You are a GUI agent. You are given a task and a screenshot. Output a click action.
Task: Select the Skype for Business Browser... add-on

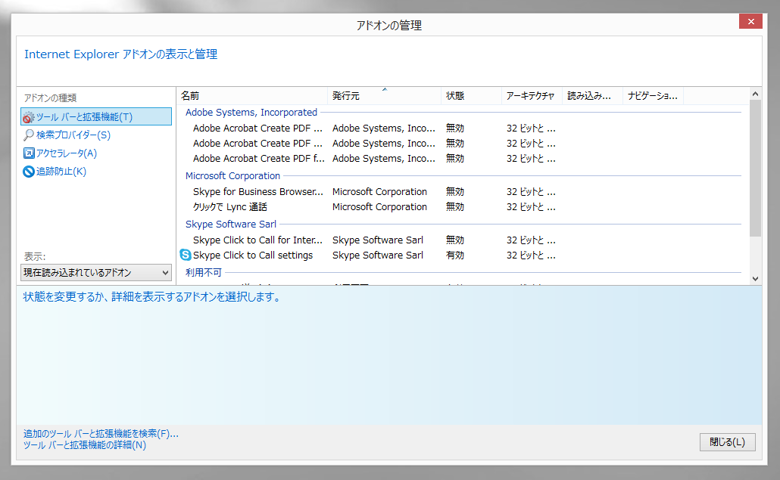click(x=463, y=192)
